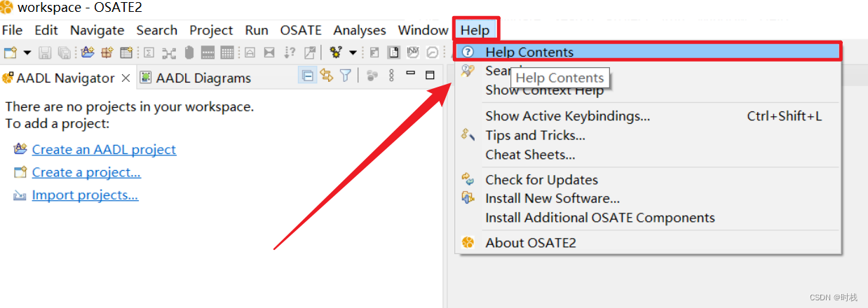The height and width of the screenshot is (308, 868).
Task: Open Cheat Sheets... from Help menu
Action: (x=648, y=155)
